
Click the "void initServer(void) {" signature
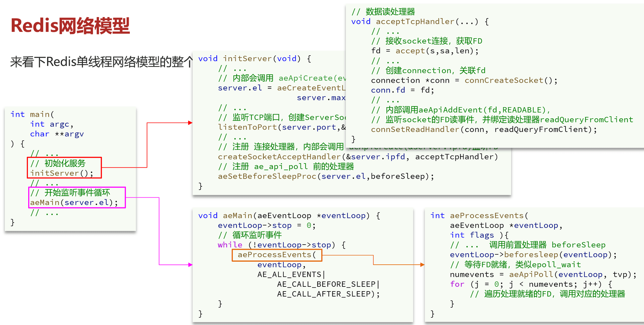tap(255, 59)
